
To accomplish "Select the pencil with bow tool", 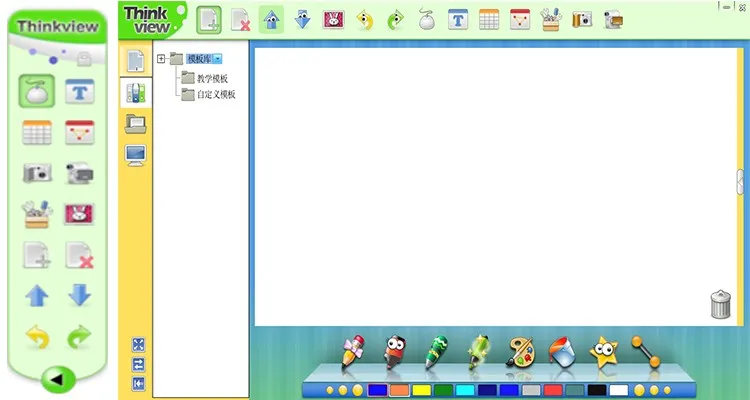I will click(353, 352).
